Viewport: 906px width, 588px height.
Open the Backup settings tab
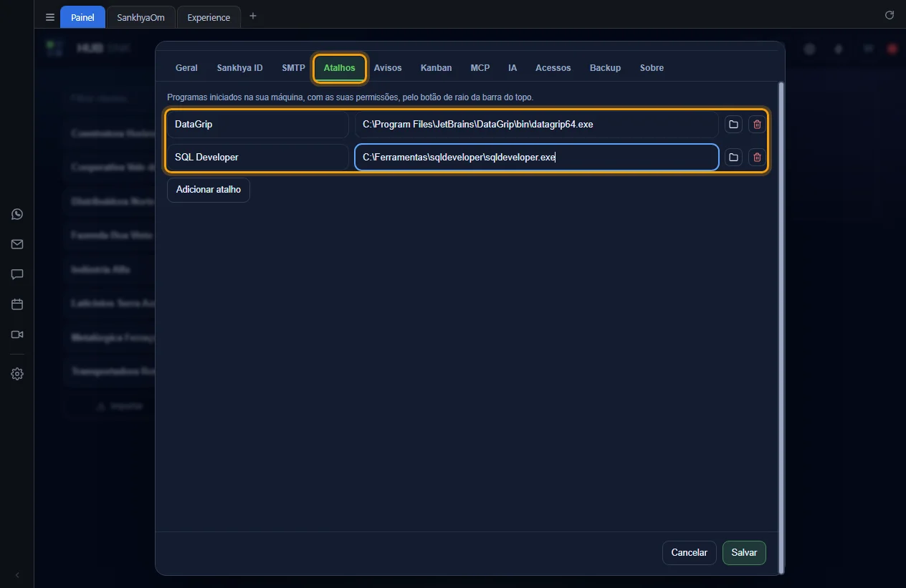coord(605,68)
